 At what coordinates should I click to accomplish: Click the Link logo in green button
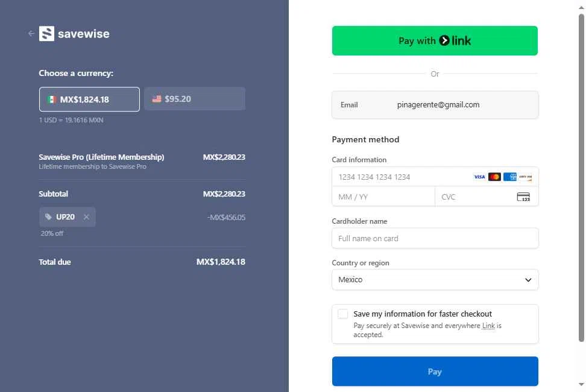(455, 40)
